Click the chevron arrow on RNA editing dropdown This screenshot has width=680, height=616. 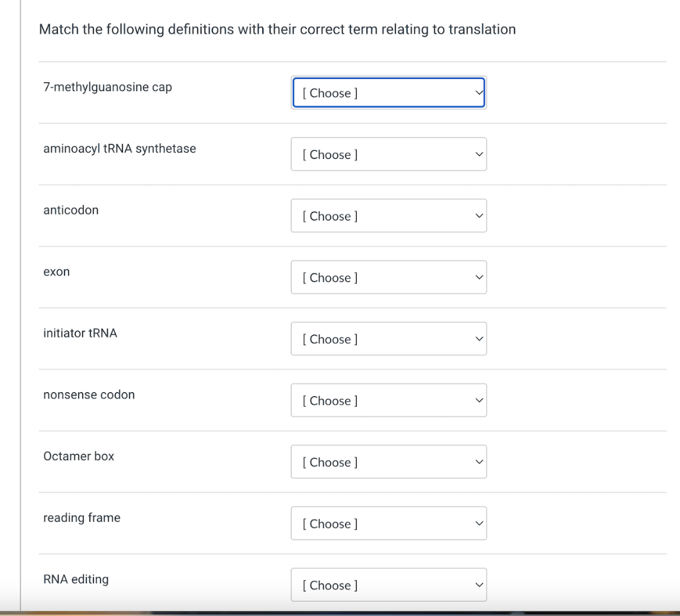pos(478,585)
